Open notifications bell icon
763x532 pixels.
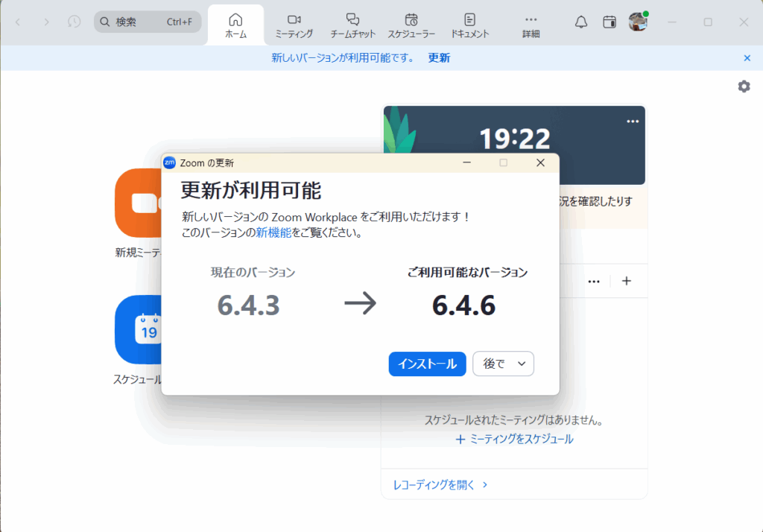click(x=581, y=22)
